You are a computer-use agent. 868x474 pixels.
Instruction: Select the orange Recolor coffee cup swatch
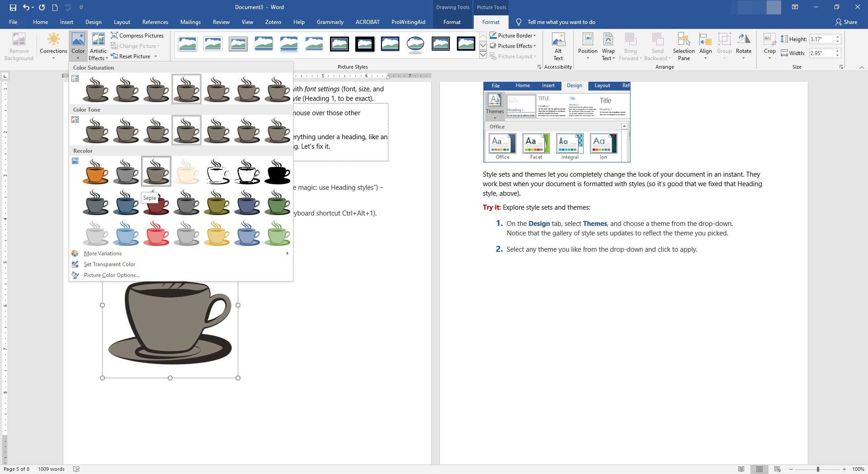pos(95,171)
